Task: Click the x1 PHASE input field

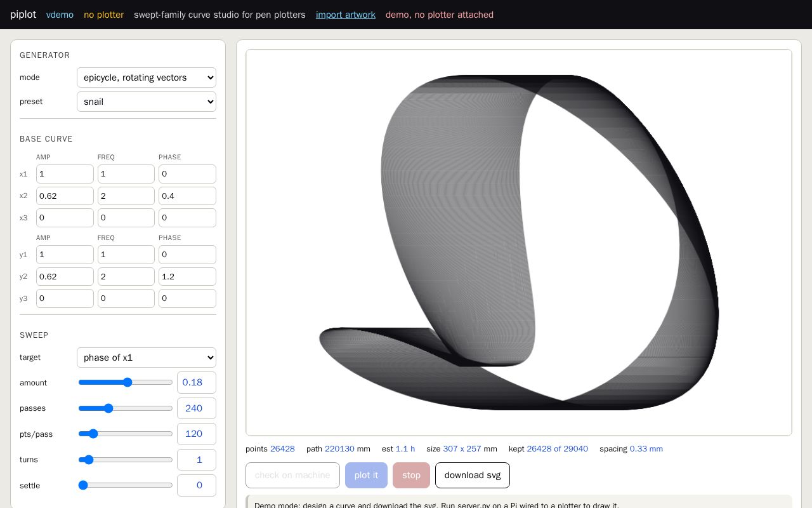Action: tap(187, 174)
